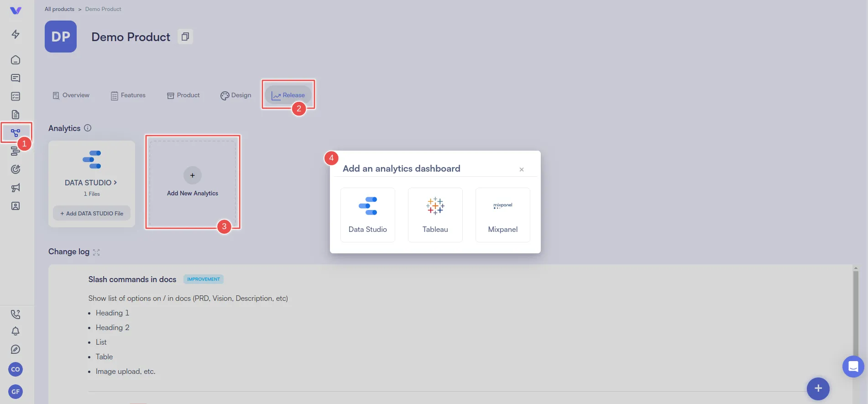Click the phone call icon in sidebar
868x404 pixels.
pyautogui.click(x=16, y=314)
